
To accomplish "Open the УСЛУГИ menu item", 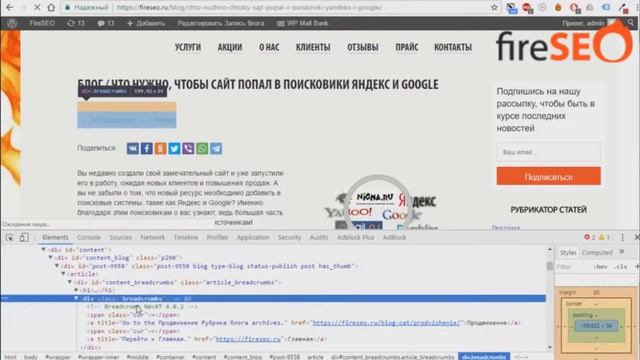I will point(188,47).
